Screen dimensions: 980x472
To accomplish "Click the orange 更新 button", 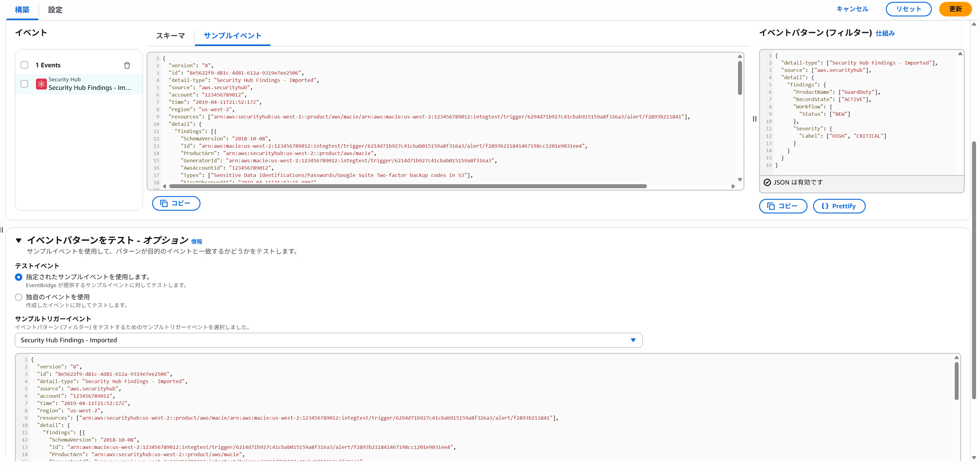I will click(x=955, y=9).
